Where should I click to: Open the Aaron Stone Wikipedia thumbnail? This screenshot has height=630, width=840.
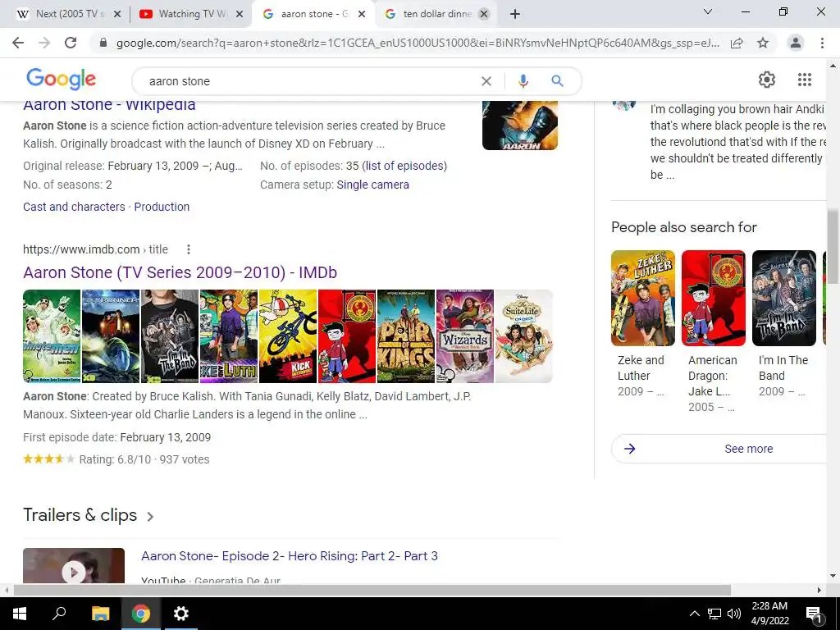coord(519,126)
